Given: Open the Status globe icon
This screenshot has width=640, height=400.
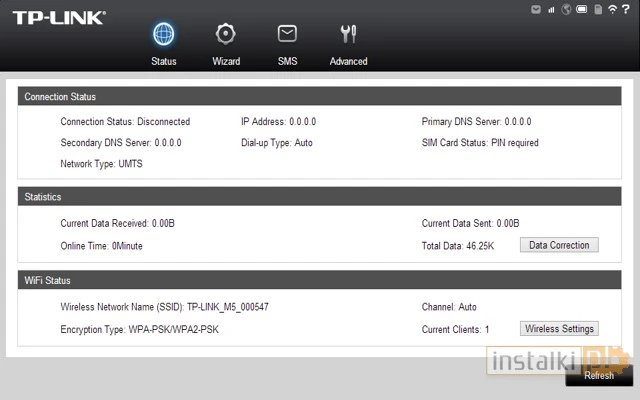Looking at the screenshot, I should click(x=164, y=34).
